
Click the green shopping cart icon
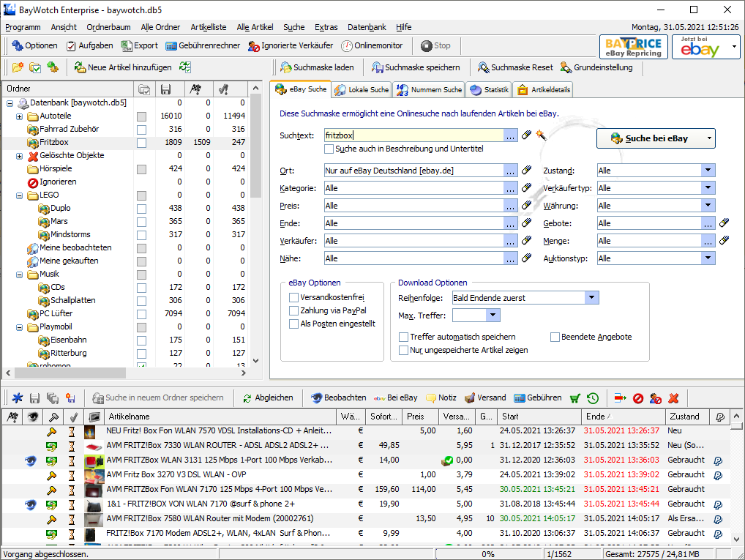(575, 398)
